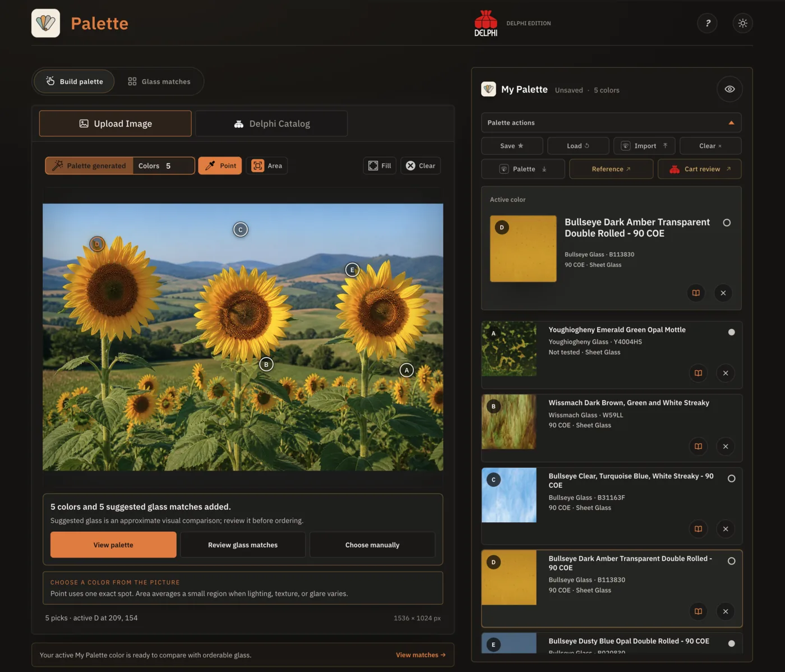Select color marker B on the image
The height and width of the screenshot is (672, 785).
[266, 364]
